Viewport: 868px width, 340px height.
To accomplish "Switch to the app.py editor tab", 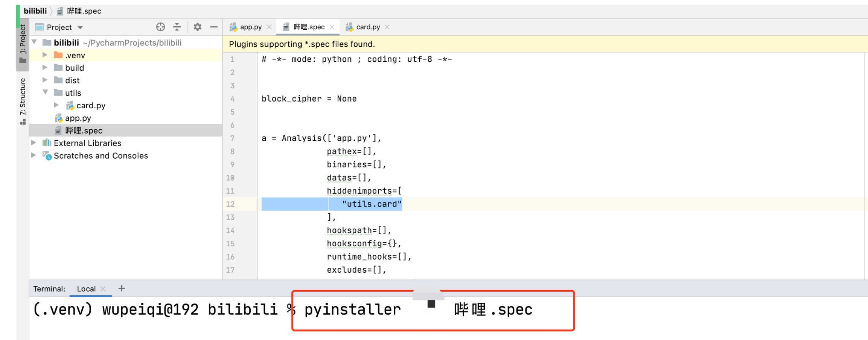I will click(250, 27).
